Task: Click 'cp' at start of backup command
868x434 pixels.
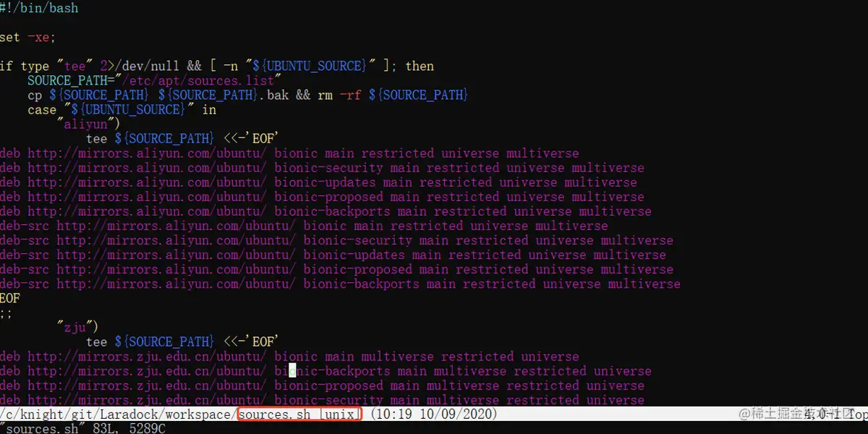Action: pos(35,95)
